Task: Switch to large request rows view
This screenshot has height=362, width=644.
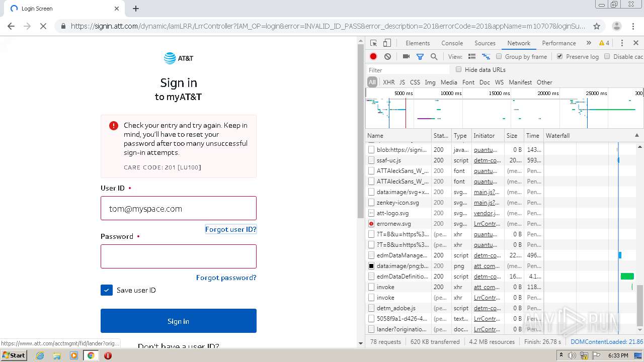Action: point(472,57)
